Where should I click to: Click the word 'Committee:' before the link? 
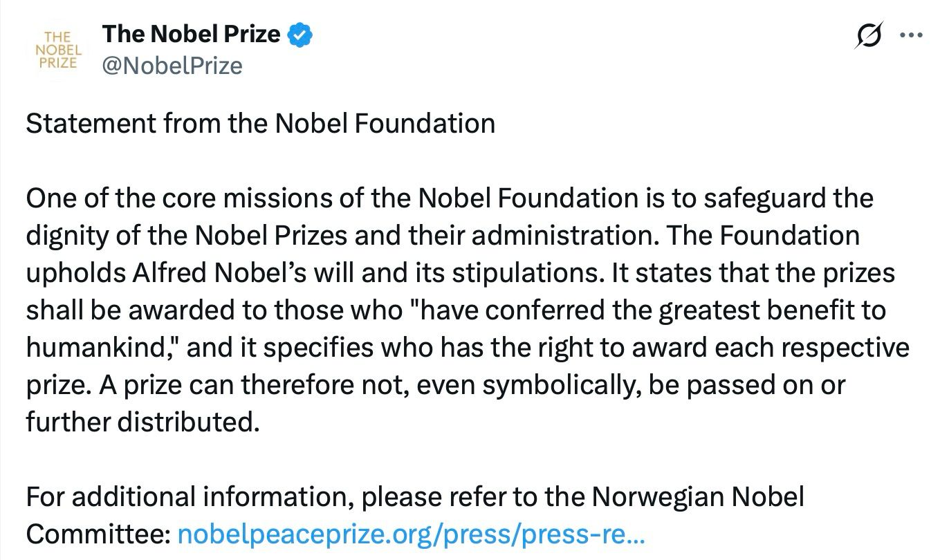pyautogui.click(x=98, y=534)
